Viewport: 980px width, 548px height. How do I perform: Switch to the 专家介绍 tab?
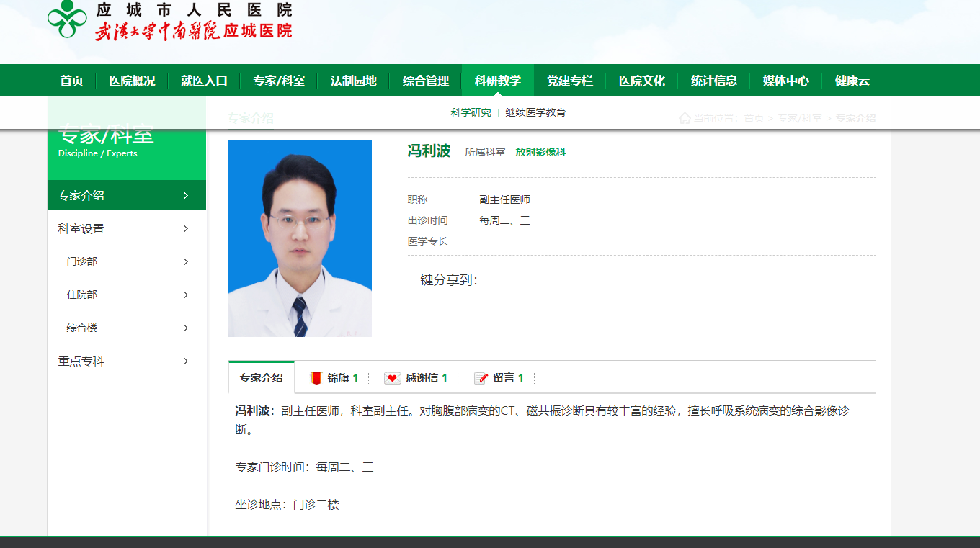point(262,377)
